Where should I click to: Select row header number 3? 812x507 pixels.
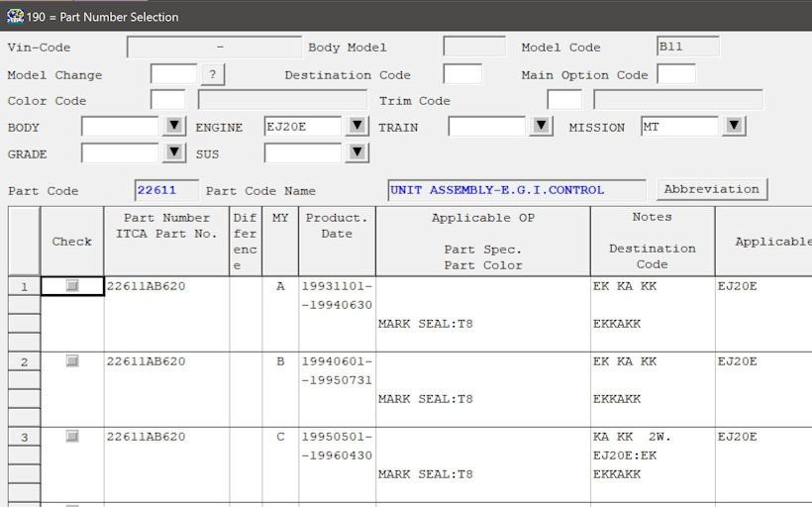tap(24, 437)
